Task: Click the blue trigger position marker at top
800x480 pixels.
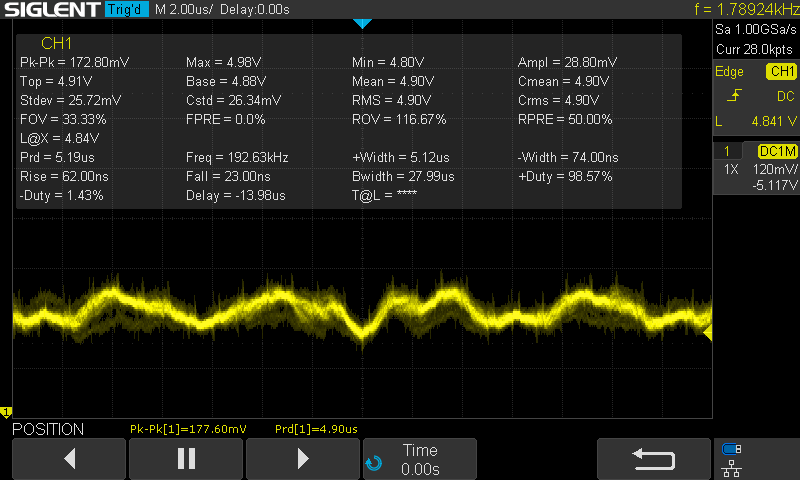Action: [x=362, y=23]
